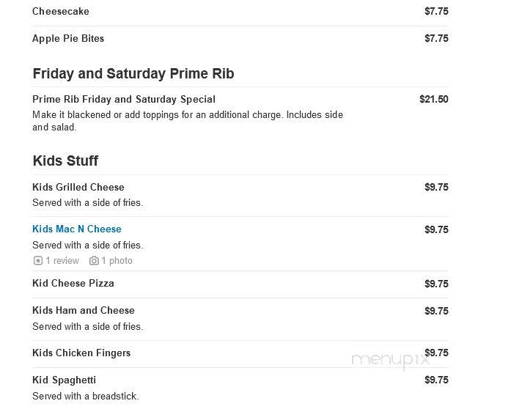Open the 1 review text link

point(62,261)
